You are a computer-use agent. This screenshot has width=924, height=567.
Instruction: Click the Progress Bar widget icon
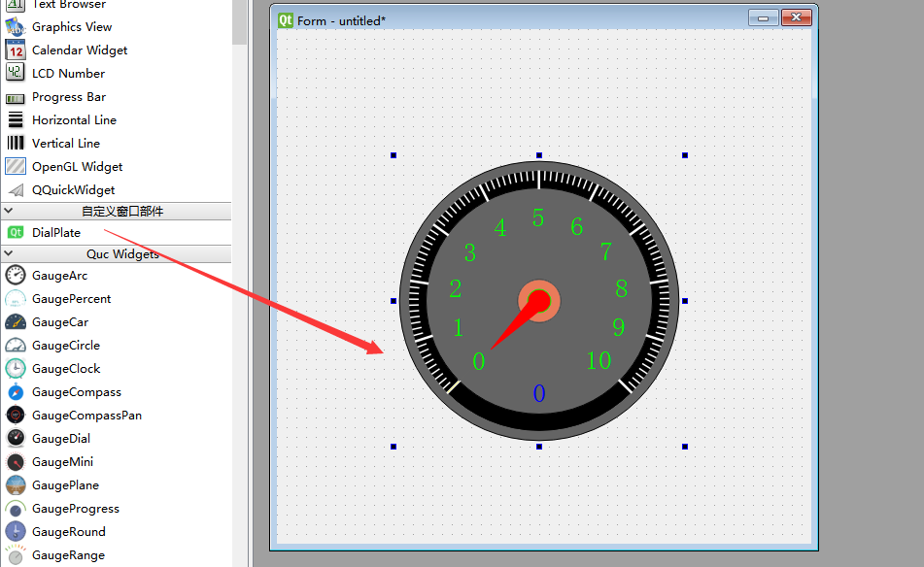tap(15, 96)
